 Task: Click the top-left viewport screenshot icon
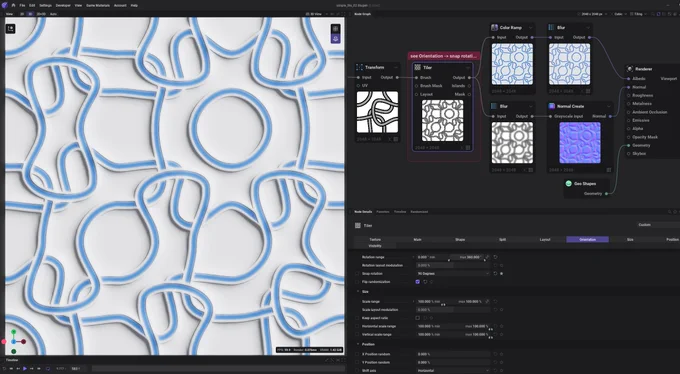click(x=10, y=29)
